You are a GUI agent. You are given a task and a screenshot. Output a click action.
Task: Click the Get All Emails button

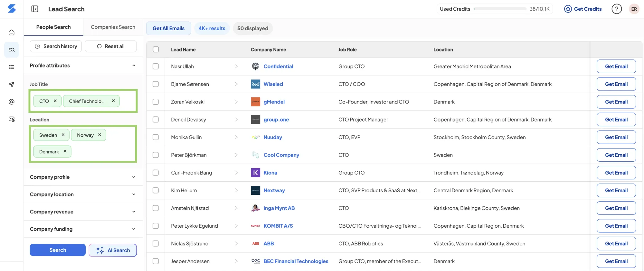click(x=169, y=28)
